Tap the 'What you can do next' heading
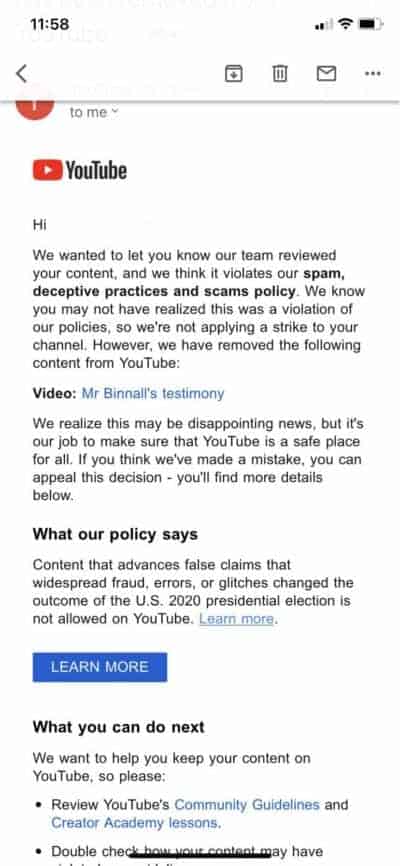400x866 pixels. click(119, 727)
